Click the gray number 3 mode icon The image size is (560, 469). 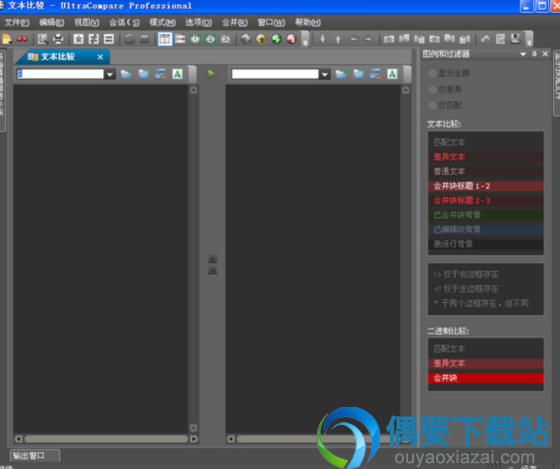[x=225, y=39]
